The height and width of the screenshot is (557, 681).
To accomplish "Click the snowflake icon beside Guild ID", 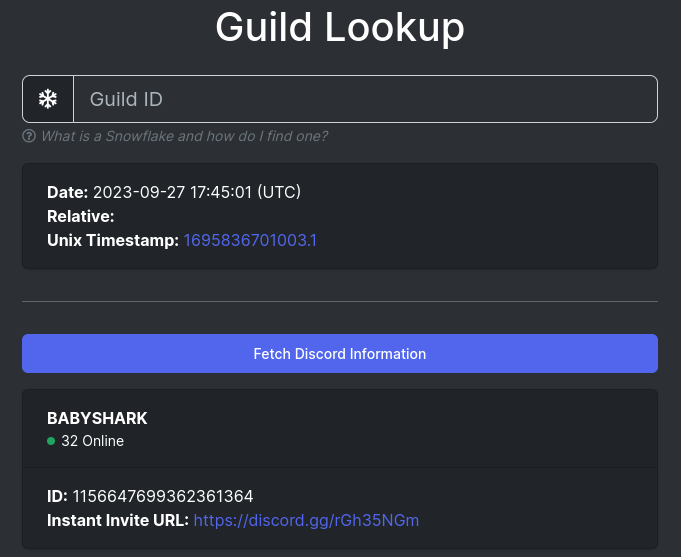I will [48, 99].
